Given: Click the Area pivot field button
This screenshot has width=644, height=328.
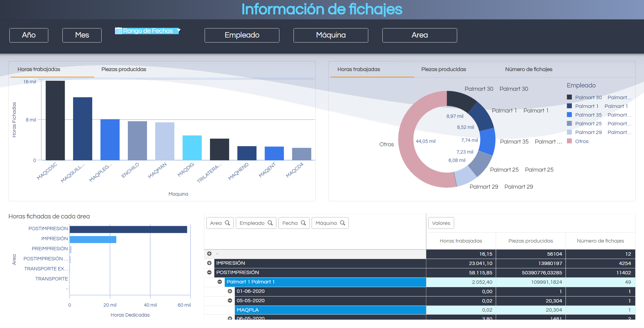Looking at the screenshot, I should 220,223.
